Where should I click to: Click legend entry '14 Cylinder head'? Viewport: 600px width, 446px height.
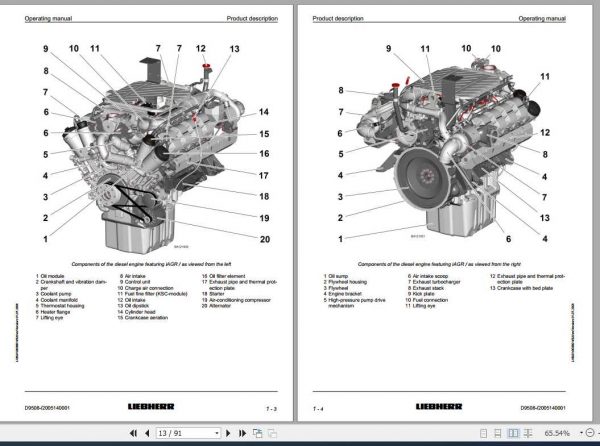tap(137, 312)
